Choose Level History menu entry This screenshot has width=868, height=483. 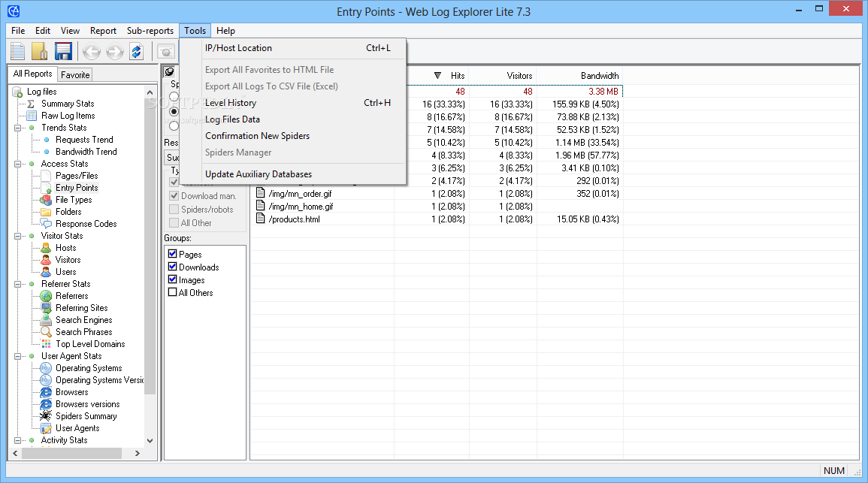[293, 103]
